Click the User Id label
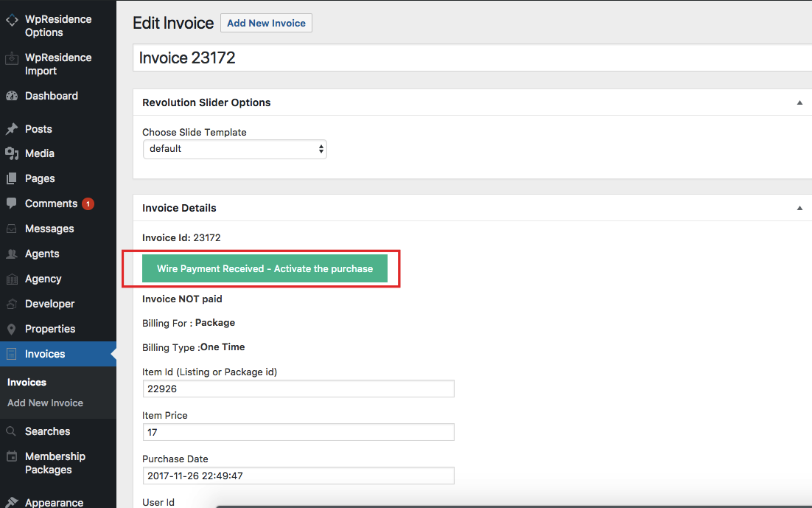Image resolution: width=812 pixels, height=508 pixels. coord(158,502)
